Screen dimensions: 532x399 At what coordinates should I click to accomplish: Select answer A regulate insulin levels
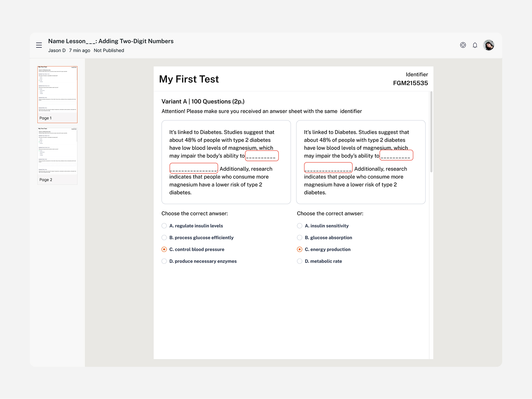coord(164,226)
